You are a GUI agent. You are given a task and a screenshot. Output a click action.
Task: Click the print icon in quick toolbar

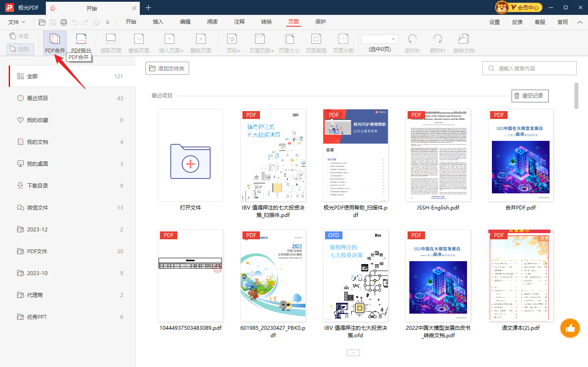tap(64, 22)
